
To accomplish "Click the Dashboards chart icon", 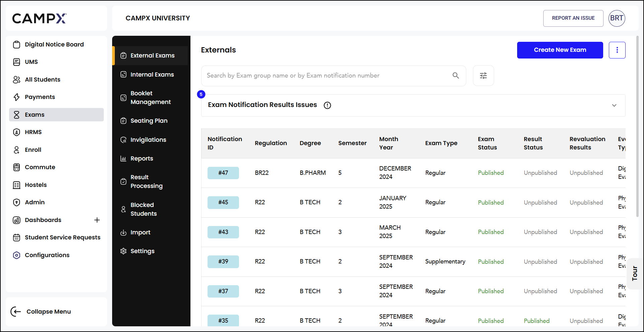I will coord(16,220).
